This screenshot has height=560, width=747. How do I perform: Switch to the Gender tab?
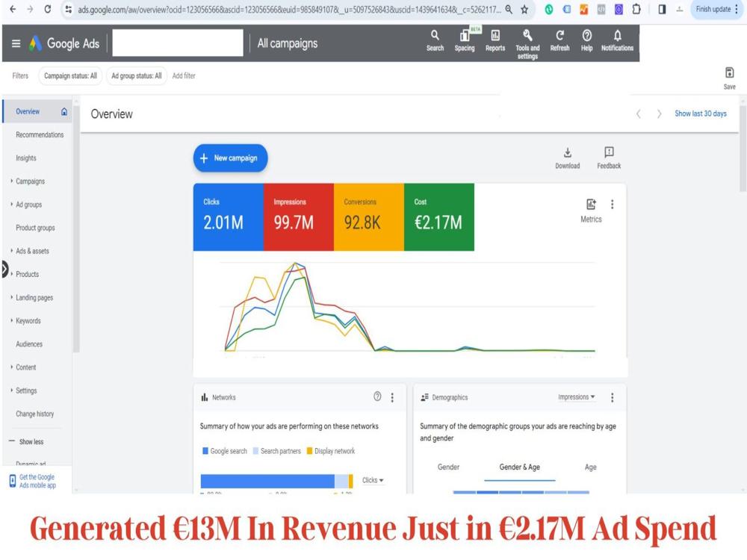point(448,467)
